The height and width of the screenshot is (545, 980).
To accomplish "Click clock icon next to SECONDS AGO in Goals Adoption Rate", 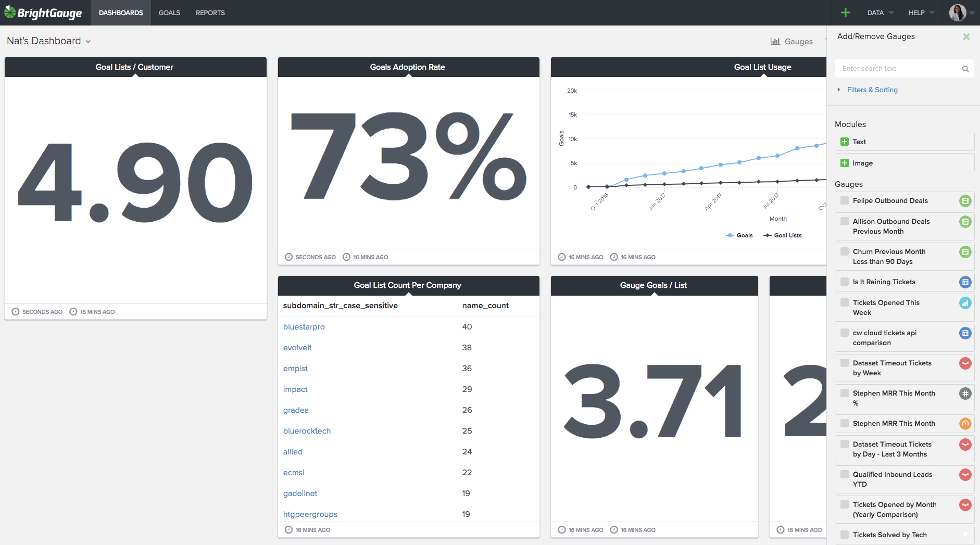I will tap(288, 257).
